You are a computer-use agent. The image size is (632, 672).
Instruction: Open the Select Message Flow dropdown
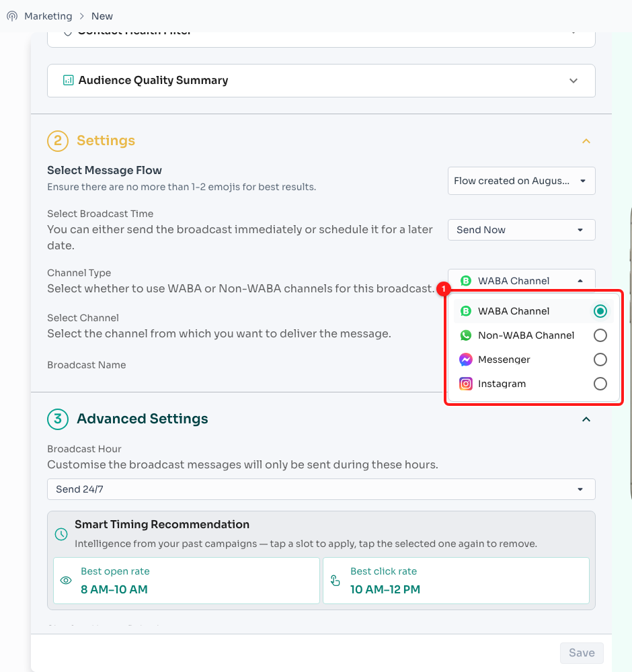tap(521, 181)
